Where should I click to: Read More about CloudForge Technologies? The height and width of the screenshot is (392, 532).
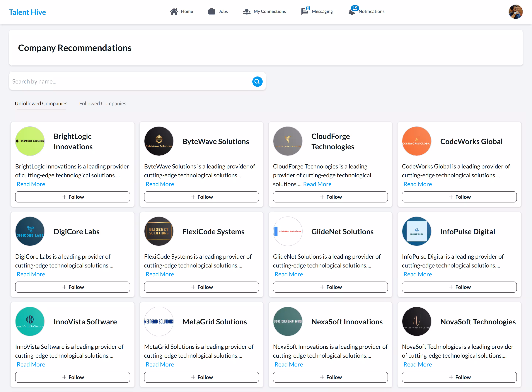317,184
